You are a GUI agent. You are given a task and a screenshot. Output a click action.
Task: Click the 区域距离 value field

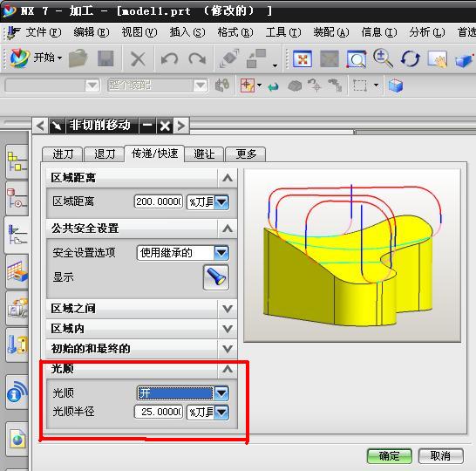159,201
